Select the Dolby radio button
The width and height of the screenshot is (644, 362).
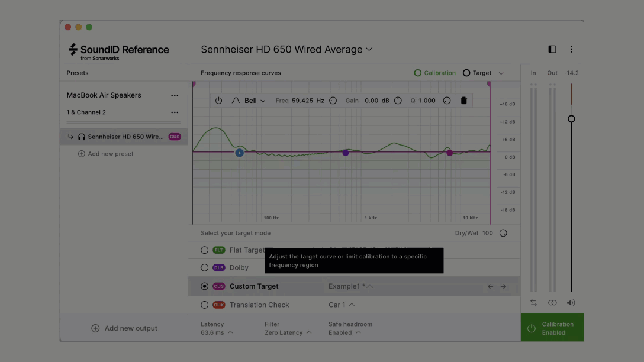205,267
